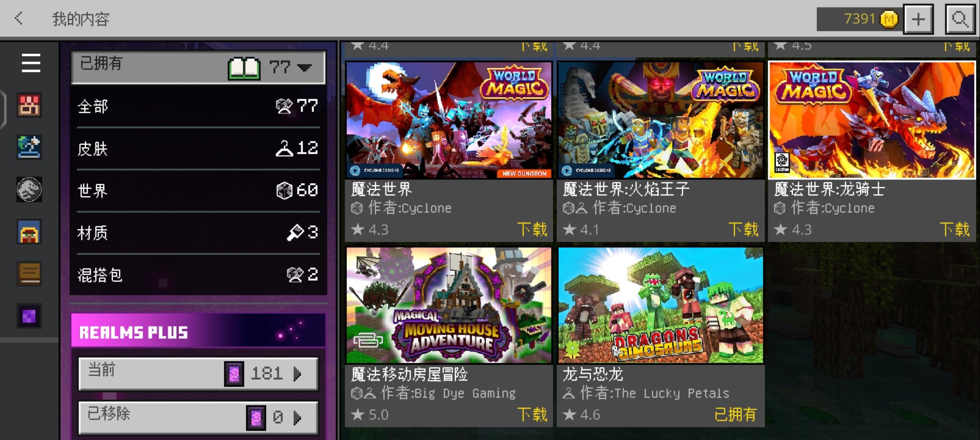Viewport: 980px width, 440px height.
Task: Click the portal icon in 当前 row
Action: (x=234, y=374)
